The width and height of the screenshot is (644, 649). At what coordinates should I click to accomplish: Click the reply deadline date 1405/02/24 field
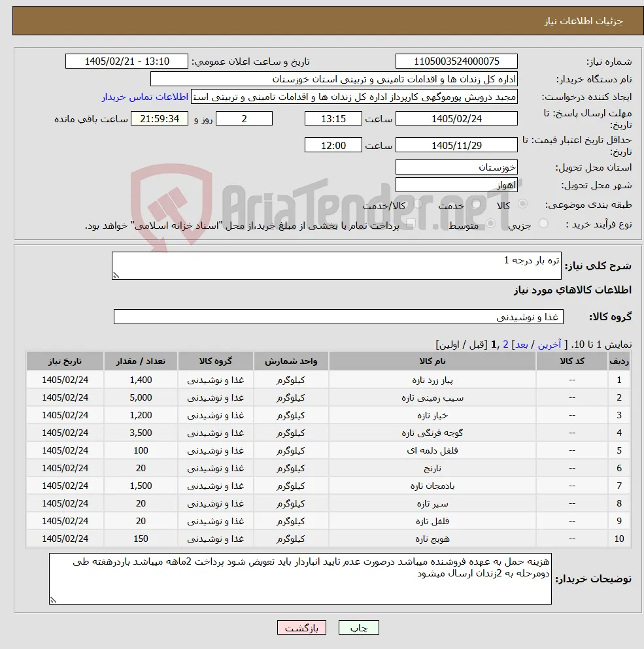(456, 119)
